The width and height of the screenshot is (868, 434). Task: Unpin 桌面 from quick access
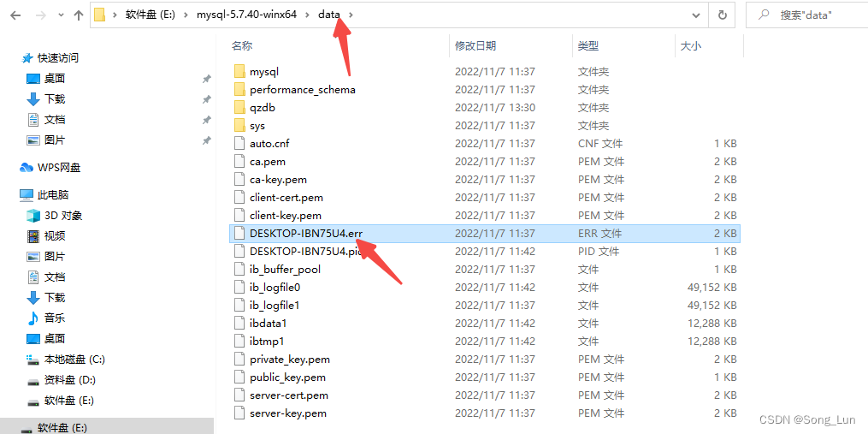coord(206,80)
